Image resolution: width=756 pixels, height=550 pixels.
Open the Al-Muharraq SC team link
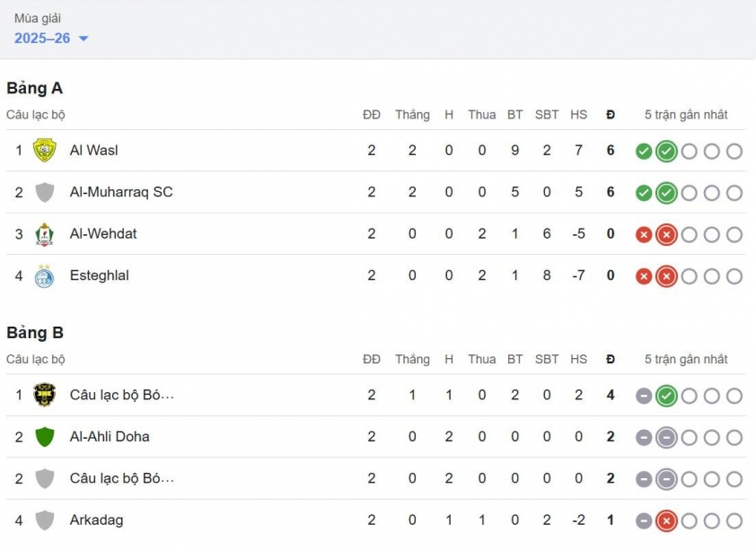(121, 192)
